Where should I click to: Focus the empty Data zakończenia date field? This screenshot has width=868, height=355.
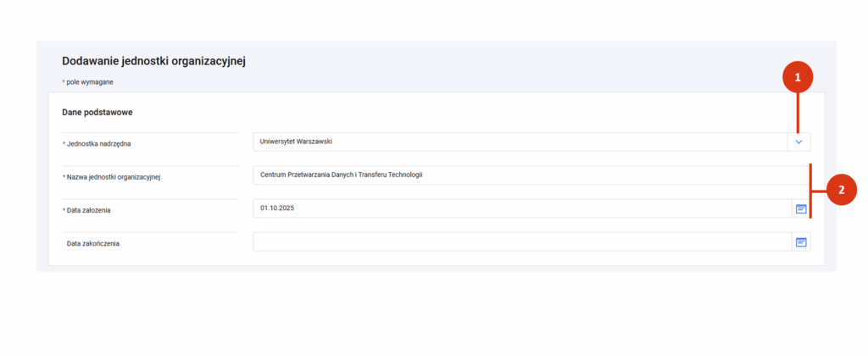click(521, 242)
